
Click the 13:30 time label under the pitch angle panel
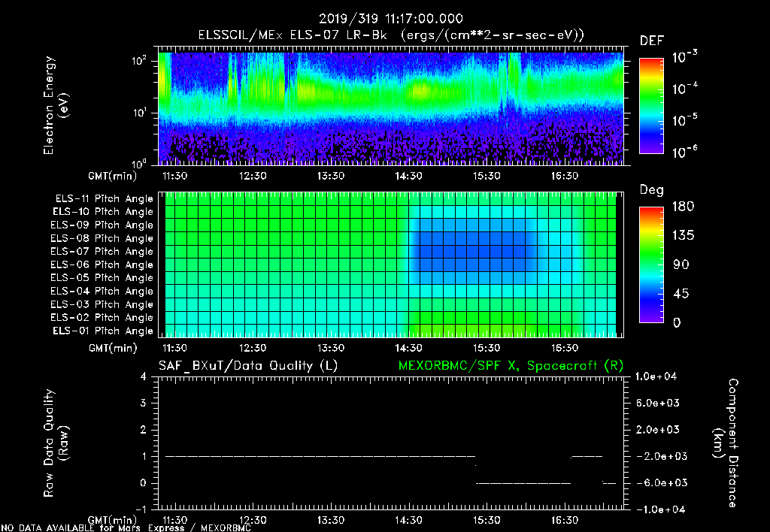331,348
